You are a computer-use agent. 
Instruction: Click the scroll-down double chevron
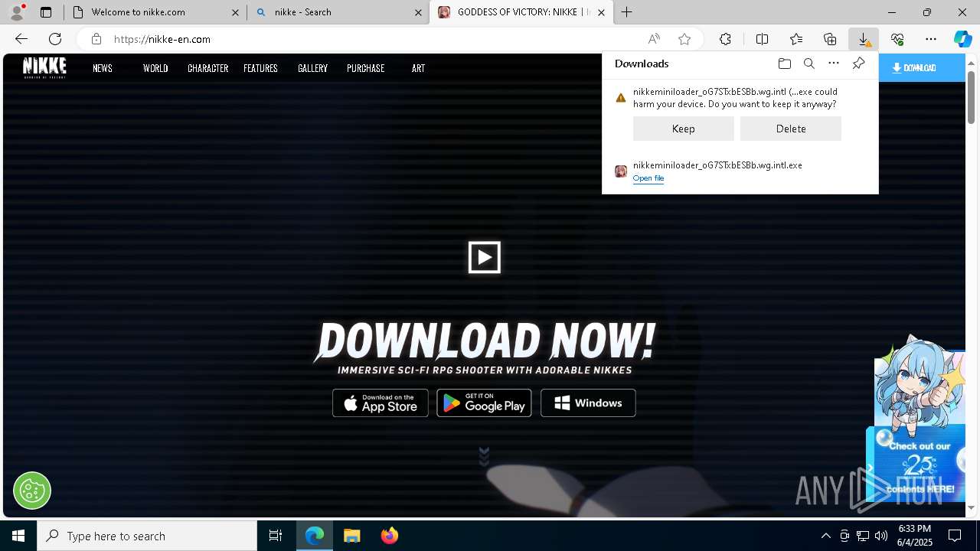click(484, 457)
